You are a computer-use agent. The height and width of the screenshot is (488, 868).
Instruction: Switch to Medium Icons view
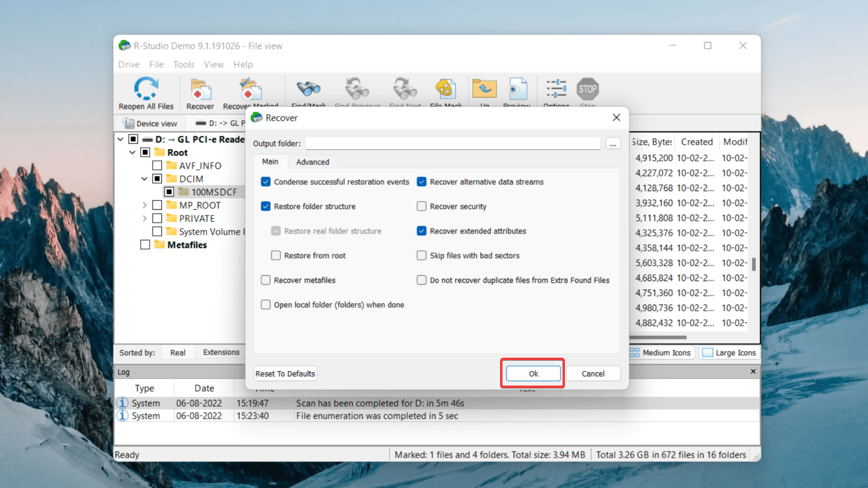[660, 353]
